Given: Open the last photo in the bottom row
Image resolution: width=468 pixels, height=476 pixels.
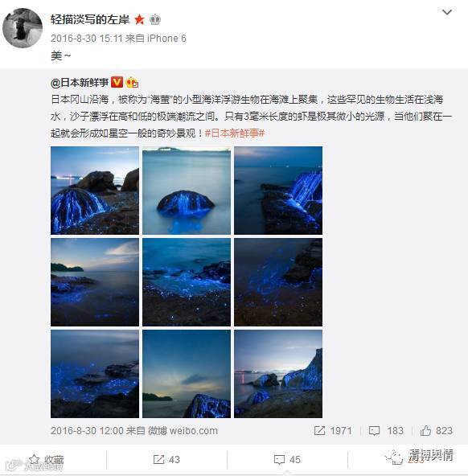Looking at the screenshot, I should click(278, 374).
